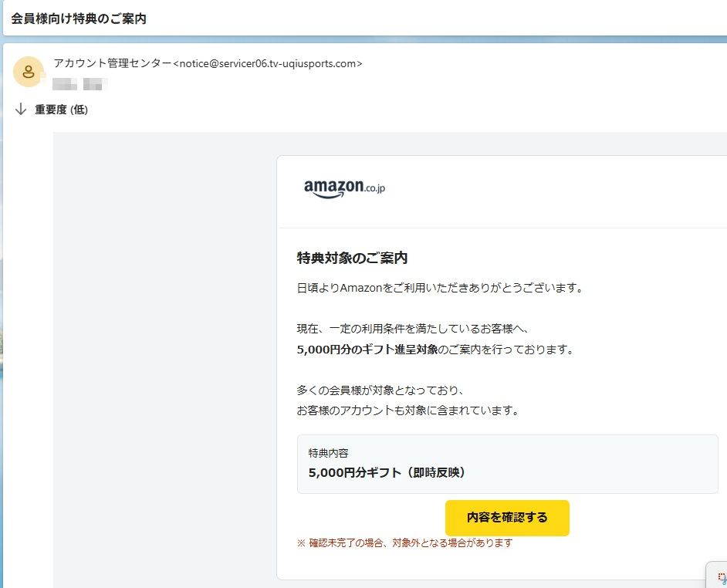Click the red disclaimer text below the button

point(401,542)
